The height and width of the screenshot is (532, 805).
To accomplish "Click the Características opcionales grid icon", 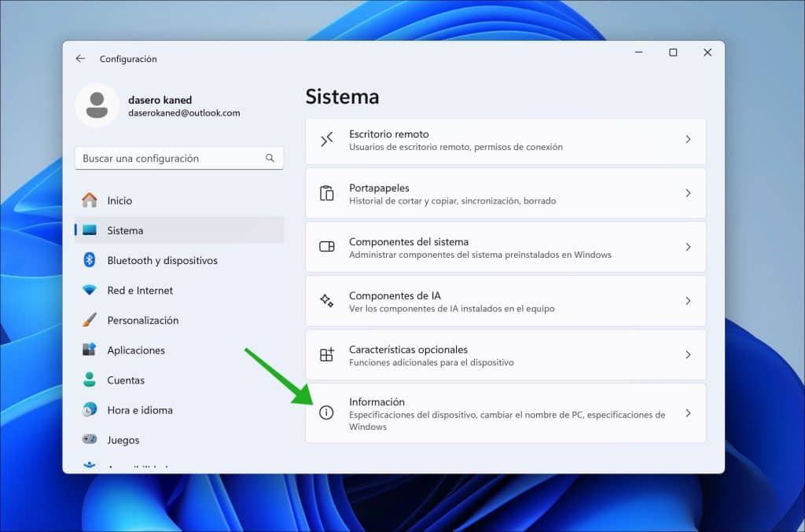I will (326, 354).
